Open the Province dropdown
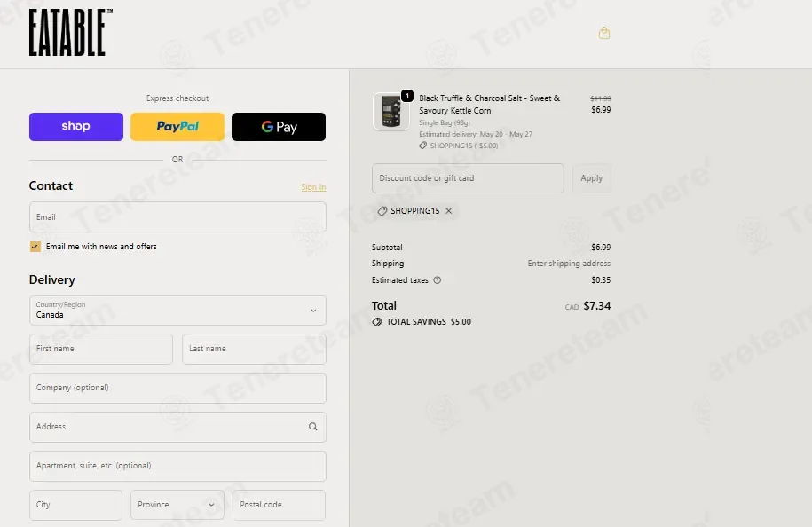 pyautogui.click(x=177, y=505)
